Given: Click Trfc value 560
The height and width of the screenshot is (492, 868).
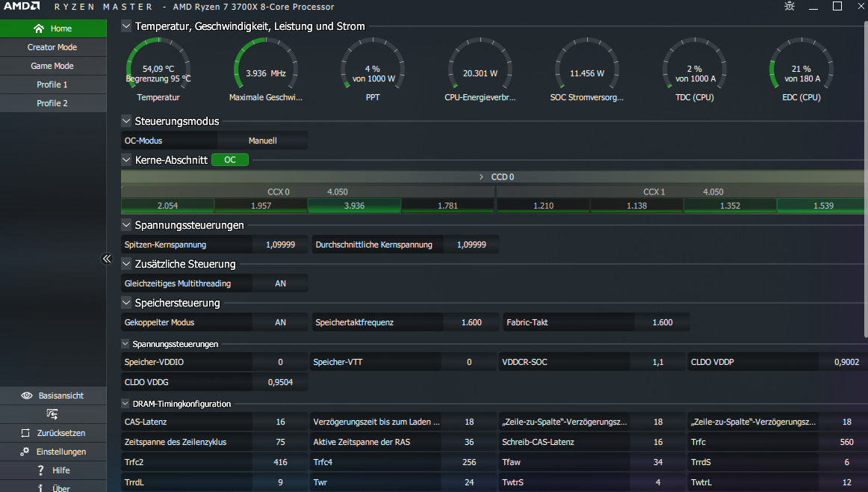Looking at the screenshot, I should pyautogui.click(x=843, y=442).
